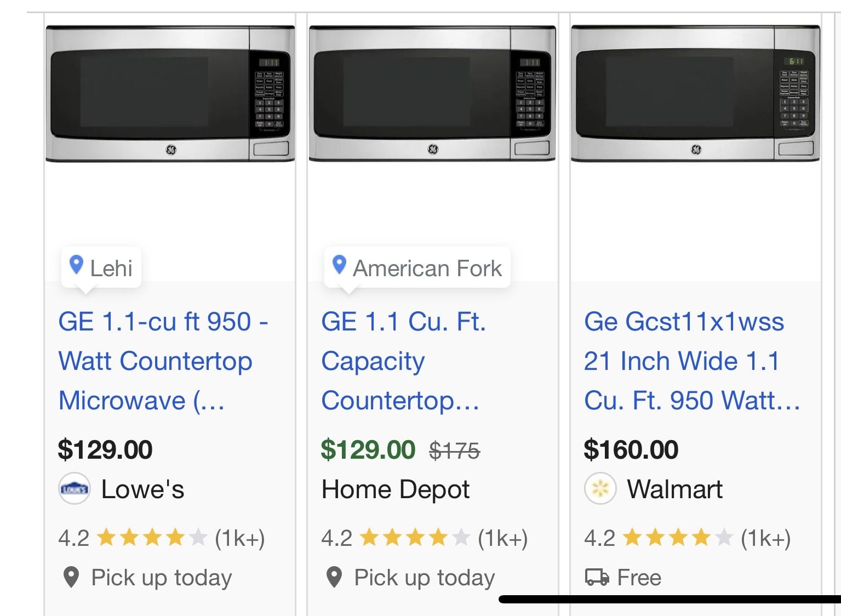Click the Lehi location pin icon
Image resolution: width=841 pixels, height=616 pixels.
[x=76, y=265]
